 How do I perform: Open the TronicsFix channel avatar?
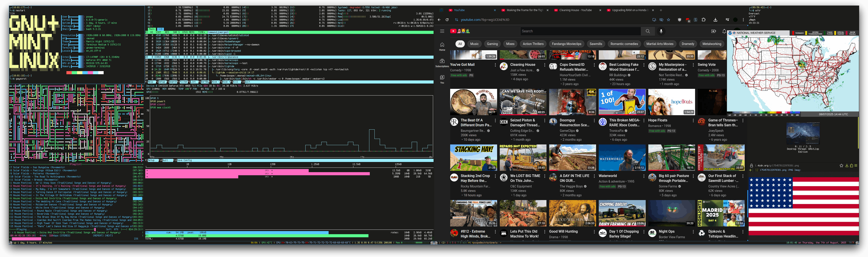pyautogui.click(x=603, y=122)
